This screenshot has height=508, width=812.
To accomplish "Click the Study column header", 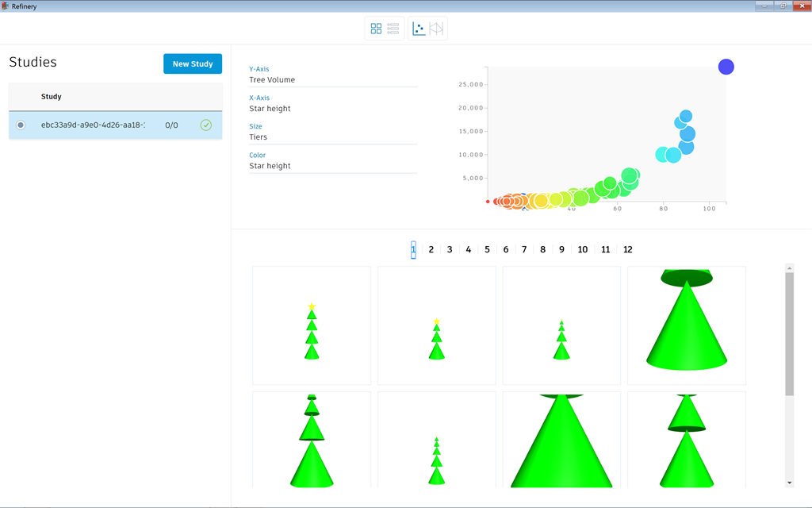I will tap(52, 97).
